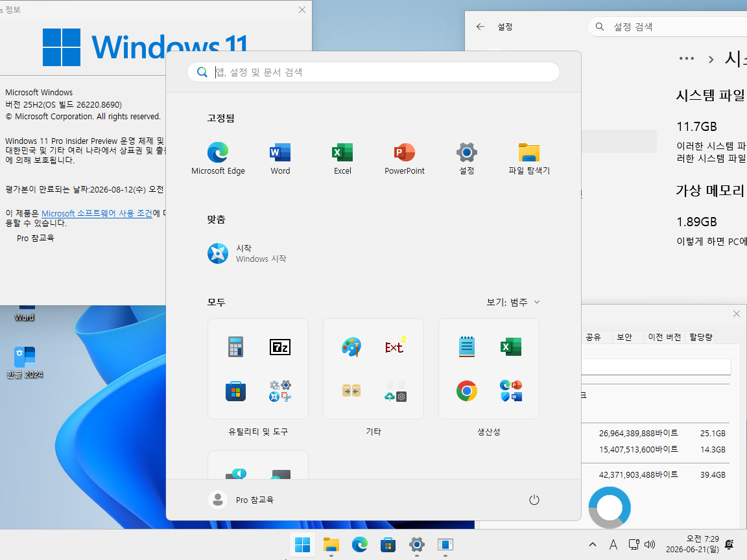The width and height of the screenshot is (747, 560).
Task: Click the 26,964,389,888바이트 value
Action: 638,434
